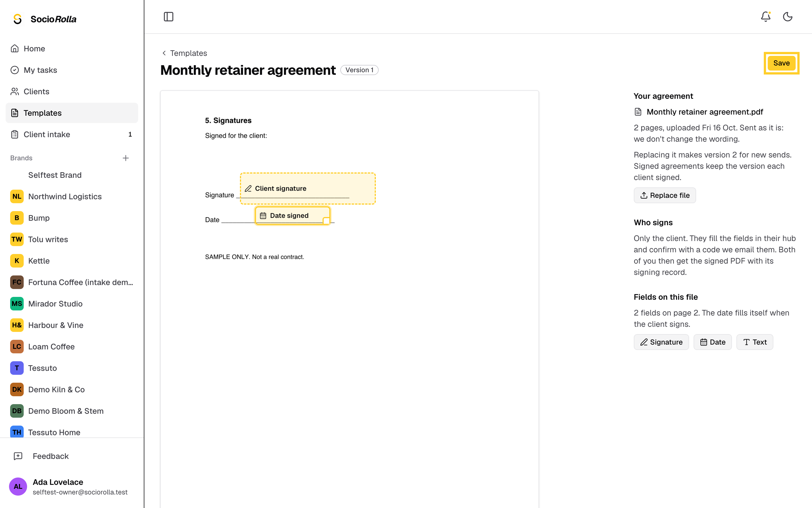
Task: Open Fortuna Coffee brand
Action: 72,282
